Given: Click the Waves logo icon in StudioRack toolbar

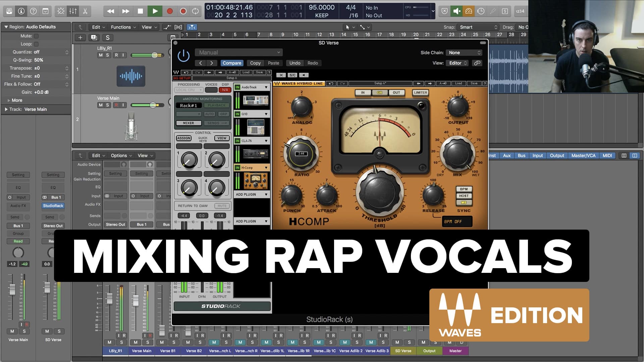Looking at the screenshot, I should tap(176, 72).
